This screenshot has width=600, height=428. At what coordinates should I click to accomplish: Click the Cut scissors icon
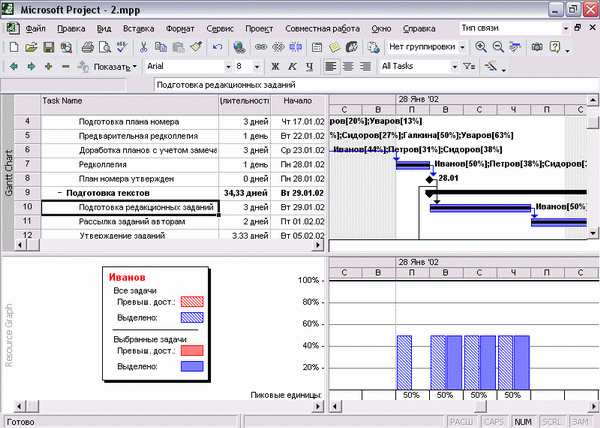[143, 47]
